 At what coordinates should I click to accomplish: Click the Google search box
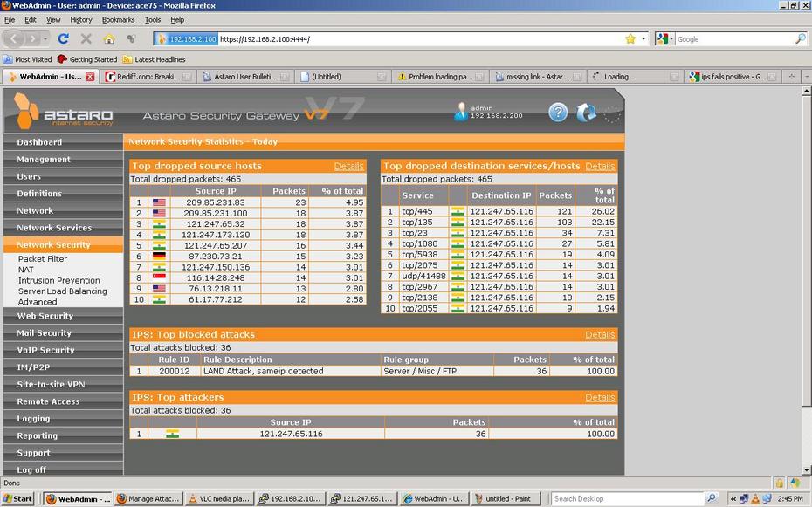click(x=734, y=38)
